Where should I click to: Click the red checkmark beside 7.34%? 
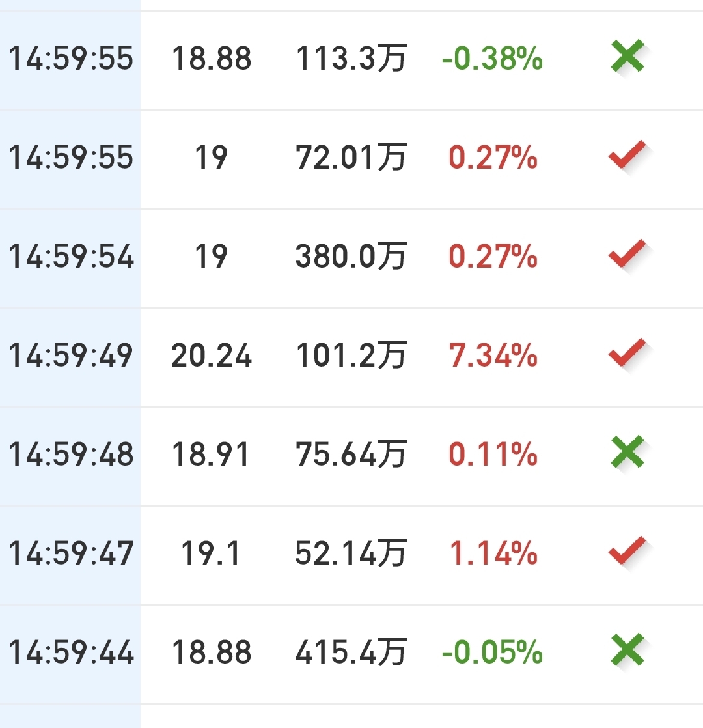[x=627, y=353]
